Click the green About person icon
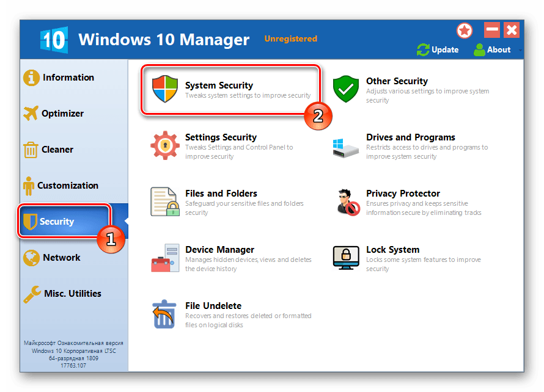 pyautogui.click(x=479, y=50)
